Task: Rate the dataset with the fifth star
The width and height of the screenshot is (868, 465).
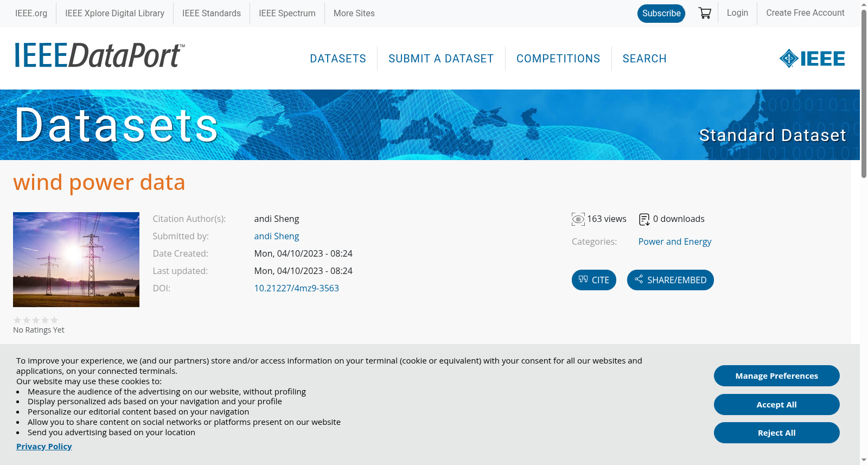Action: [x=54, y=320]
